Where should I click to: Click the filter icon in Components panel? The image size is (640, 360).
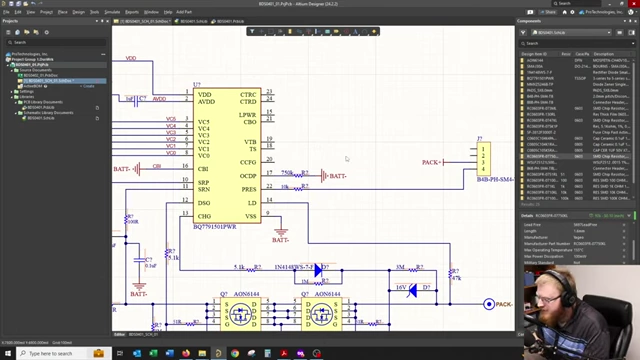[x=523, y=32]
